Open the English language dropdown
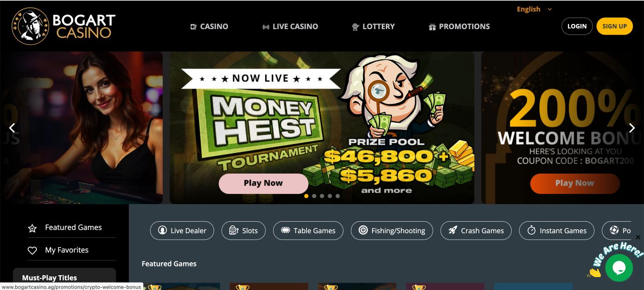The image size is (644, 290). [534, 9]
